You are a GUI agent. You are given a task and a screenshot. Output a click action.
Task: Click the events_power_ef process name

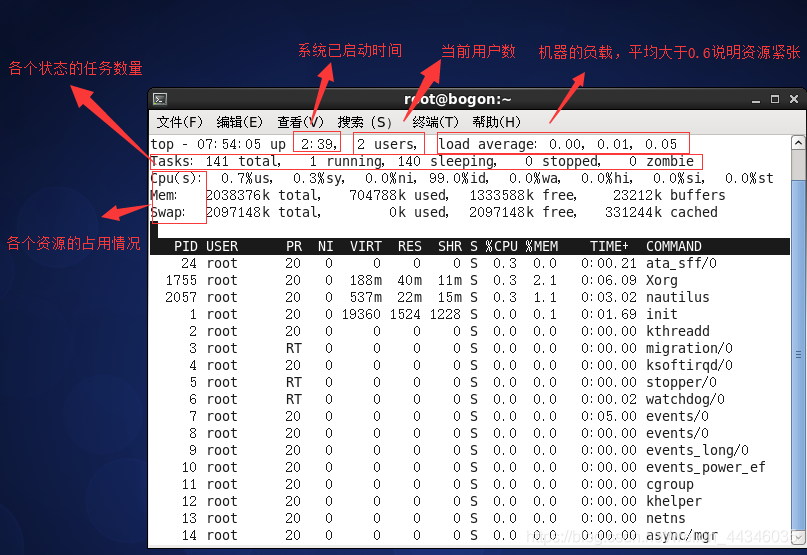[706, 467]
